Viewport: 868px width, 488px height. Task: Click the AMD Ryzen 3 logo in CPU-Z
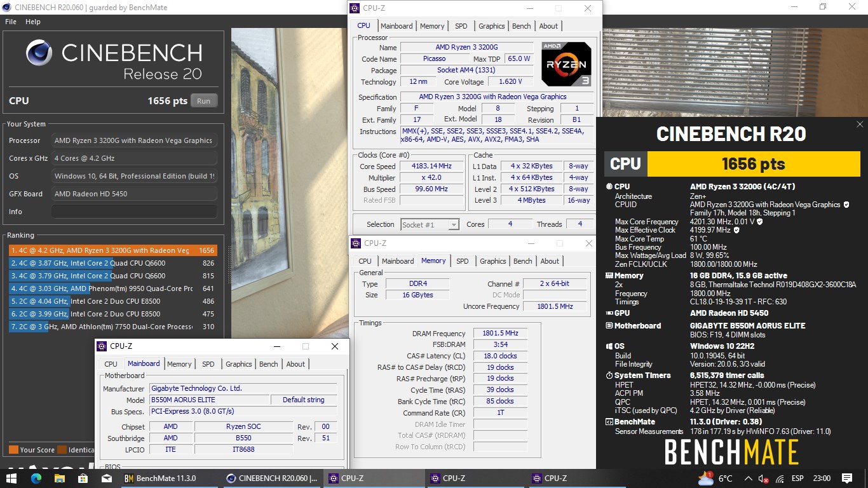click(566, 64)
